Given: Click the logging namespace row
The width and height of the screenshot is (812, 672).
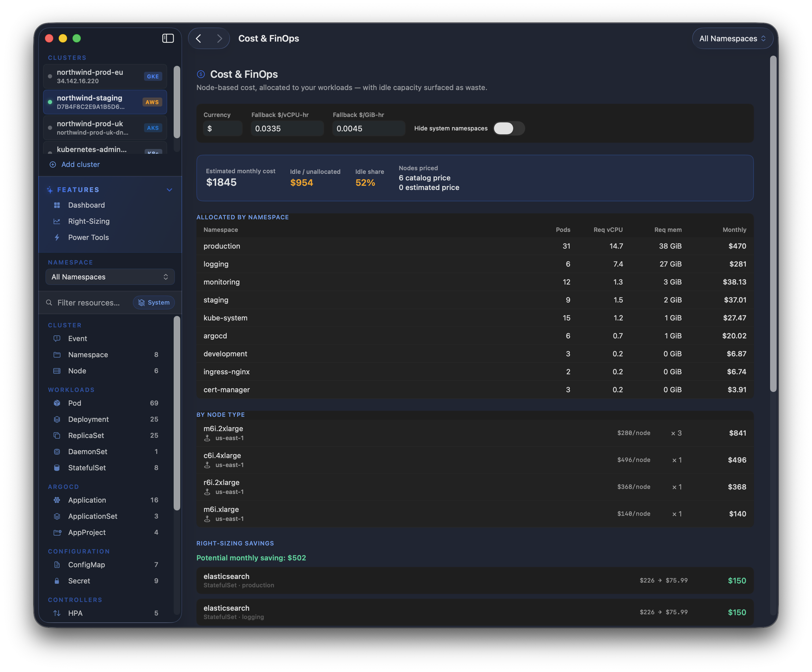Looking at the screenshot, I should [x=475, y=264].
